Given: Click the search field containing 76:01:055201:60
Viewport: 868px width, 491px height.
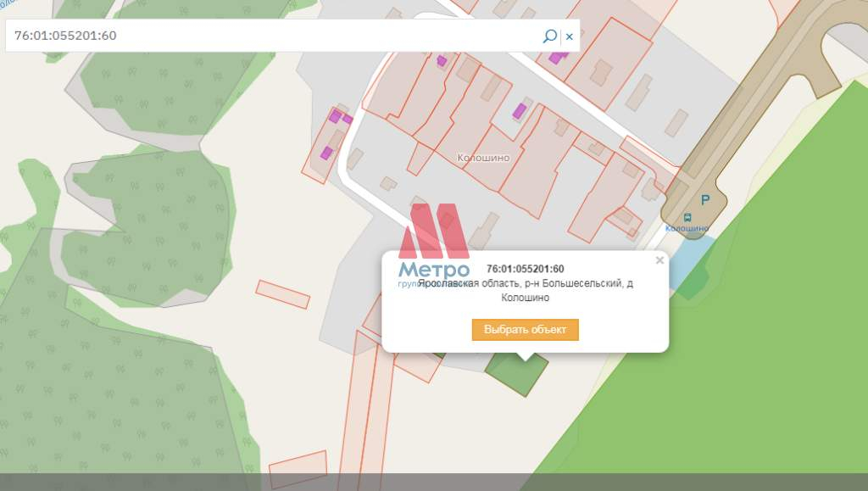Looking at the screenshot, I should 271,36.
